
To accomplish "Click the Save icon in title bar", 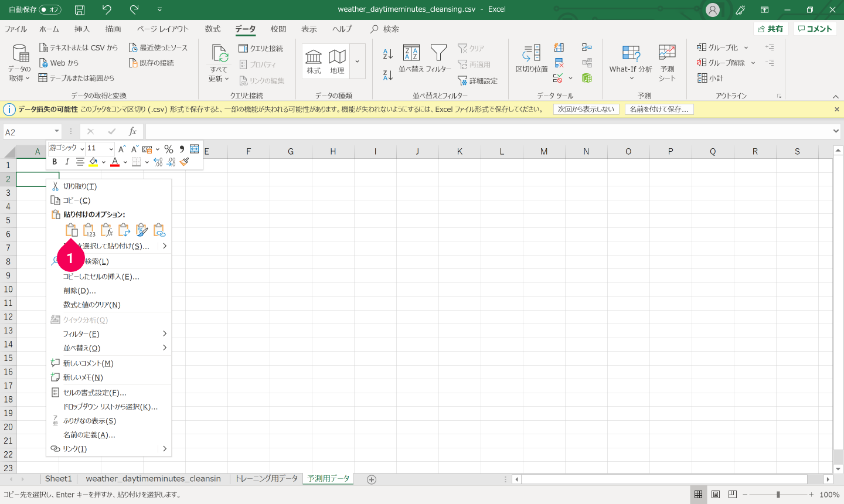I will [80, 9].
